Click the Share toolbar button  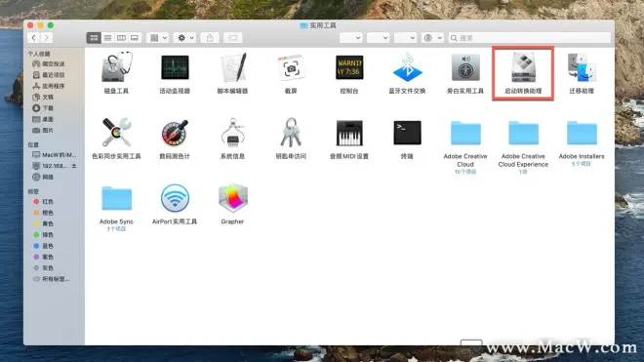point(210,38)
